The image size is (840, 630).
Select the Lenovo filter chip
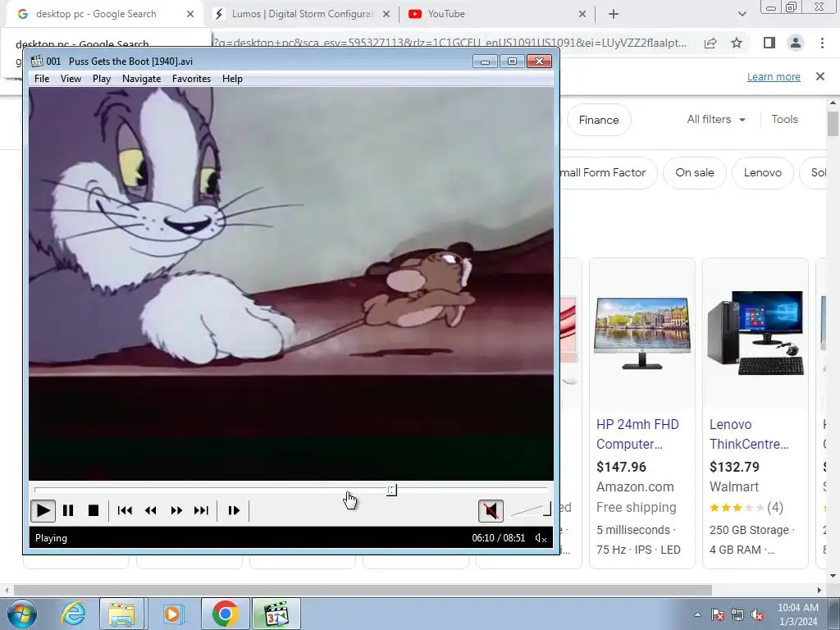762,172
